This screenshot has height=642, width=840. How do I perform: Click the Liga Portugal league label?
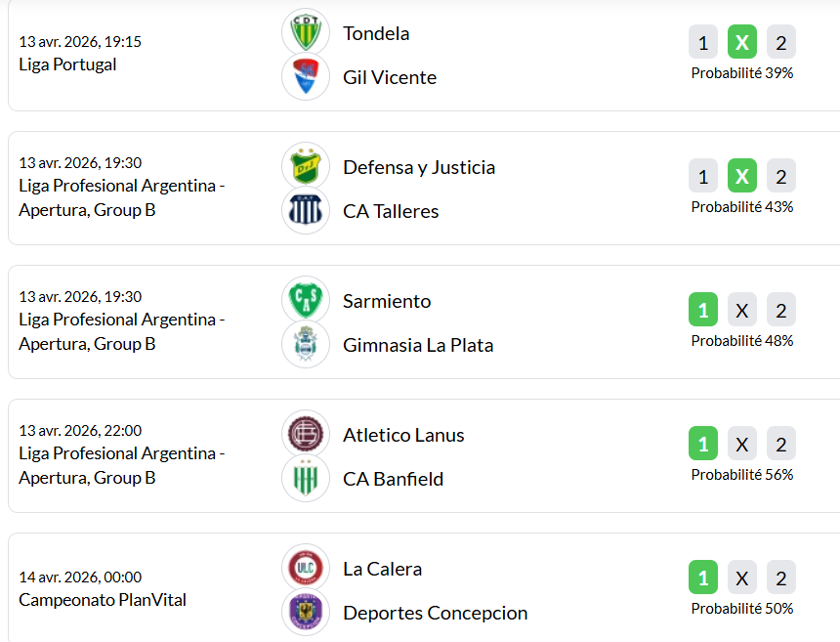pos(67,64)
